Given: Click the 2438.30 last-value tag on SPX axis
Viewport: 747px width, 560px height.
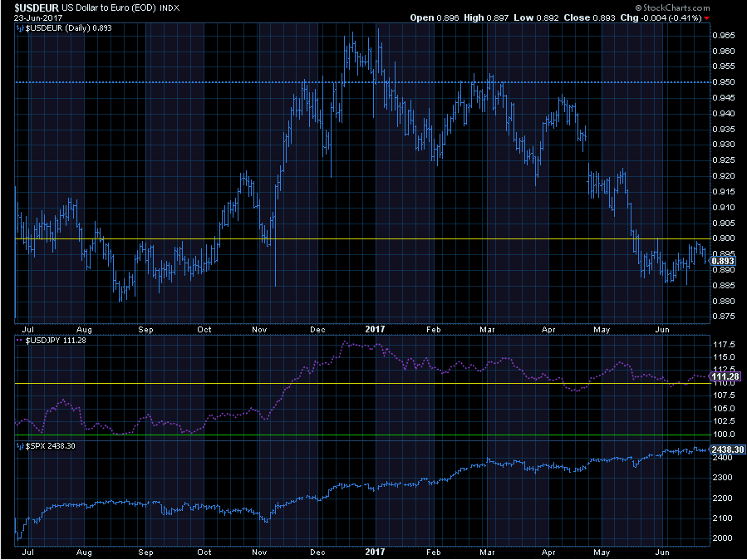Looking at the screenshot, I should click(727, 449).
